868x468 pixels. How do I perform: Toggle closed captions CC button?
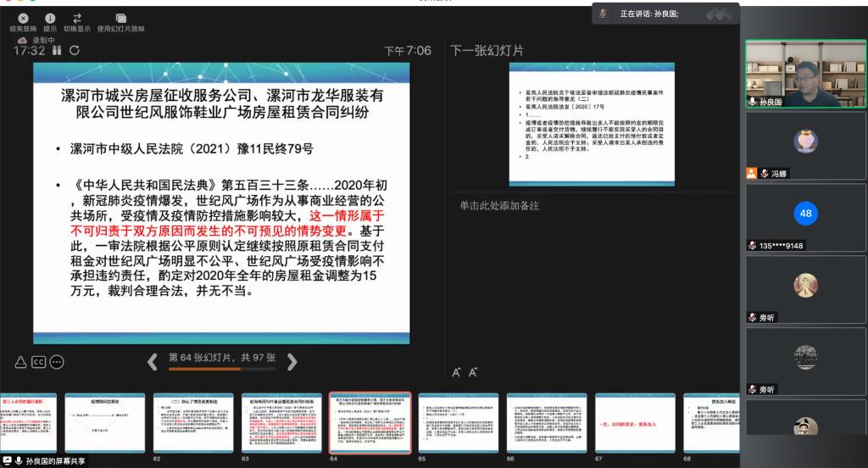pyautogui.click(x=38, y=362)
